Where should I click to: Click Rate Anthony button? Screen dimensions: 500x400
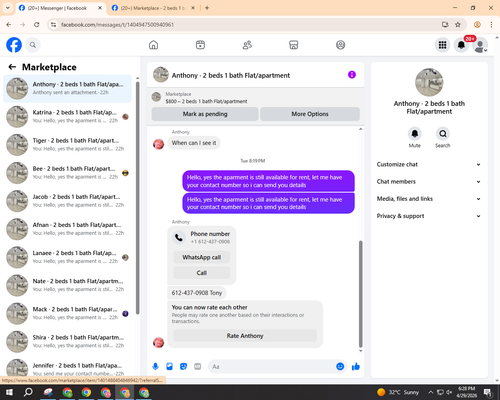(x=245, y=336)
